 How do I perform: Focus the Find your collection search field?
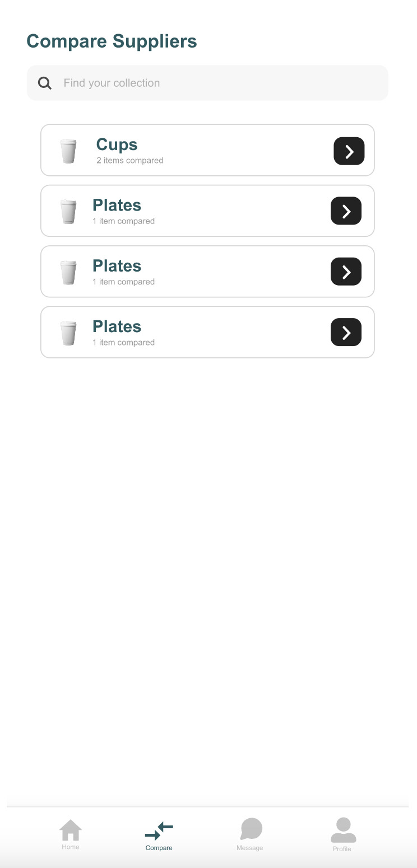coord(207,83)
